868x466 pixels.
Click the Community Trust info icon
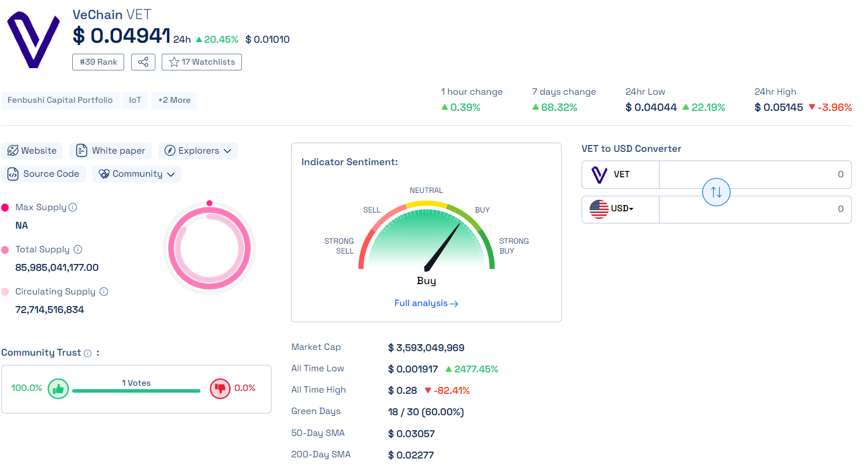(88, 353)
